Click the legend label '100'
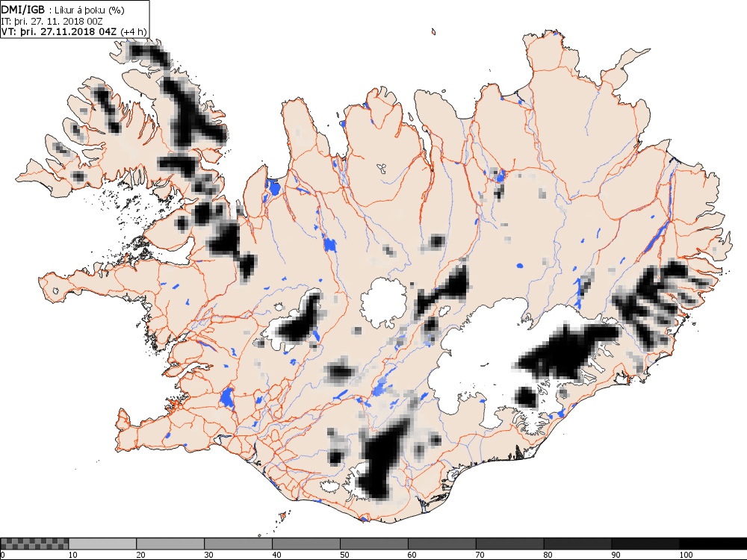Image resolution: width=747 pixels, height=560 pixels. (x=686, y=555)
